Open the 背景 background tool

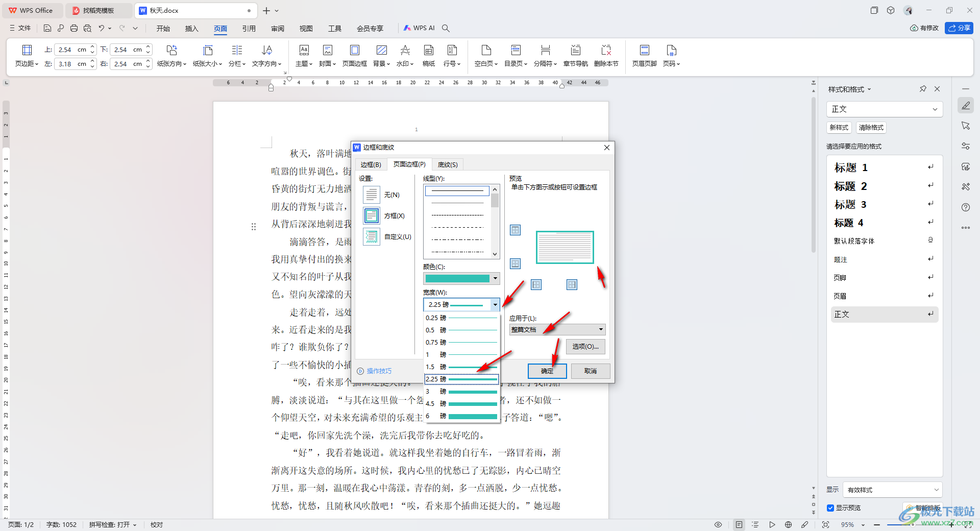(x=381, y=56)
